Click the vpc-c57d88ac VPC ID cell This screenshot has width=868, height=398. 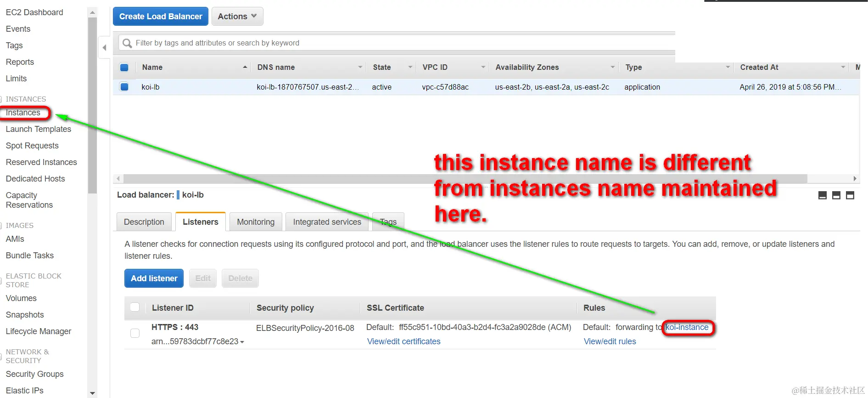445,87
